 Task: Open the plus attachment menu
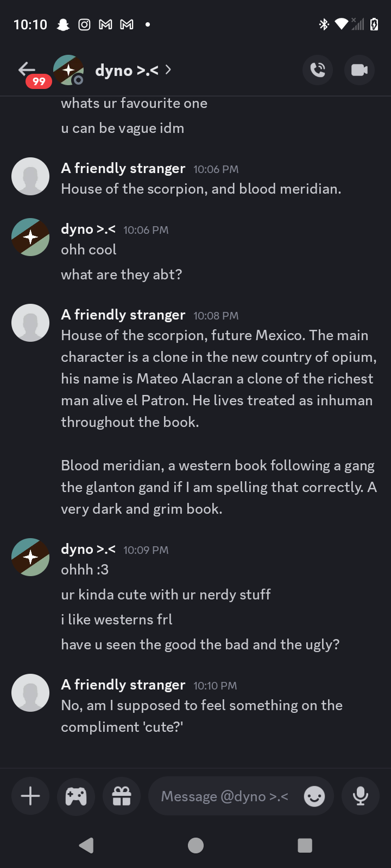(30, 796)
